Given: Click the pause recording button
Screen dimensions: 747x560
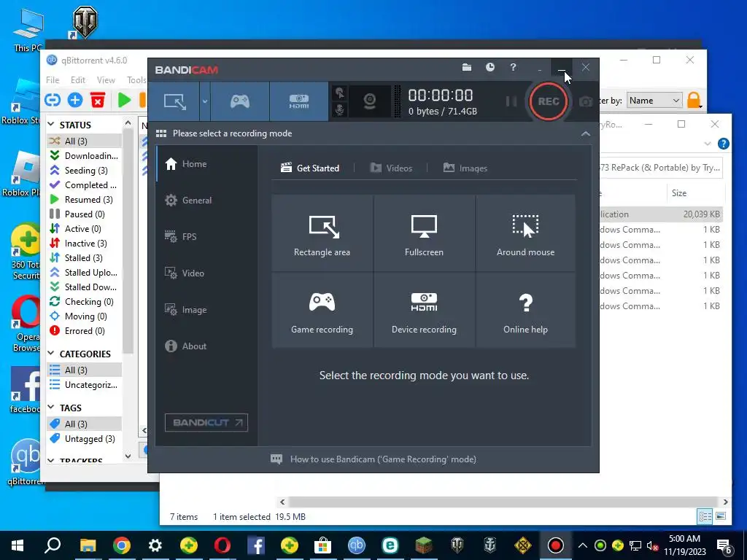Looking at the screenshot, I should (x=511, y=101).
